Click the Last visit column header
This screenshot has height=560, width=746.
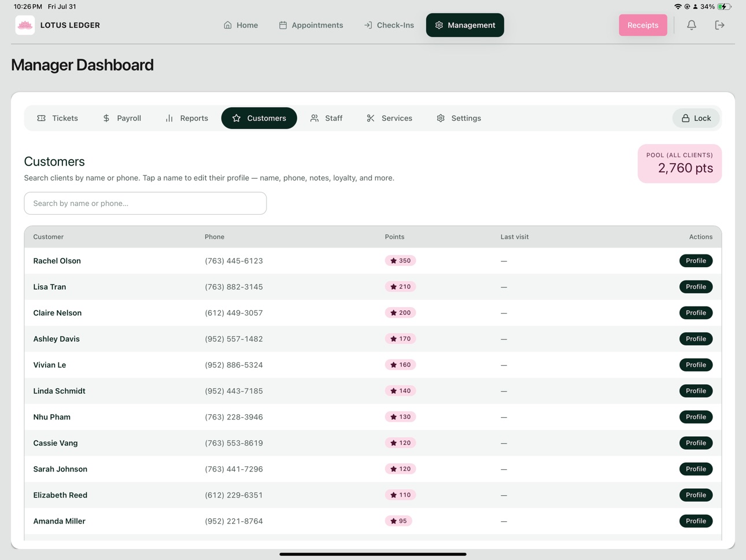point(515,237)
